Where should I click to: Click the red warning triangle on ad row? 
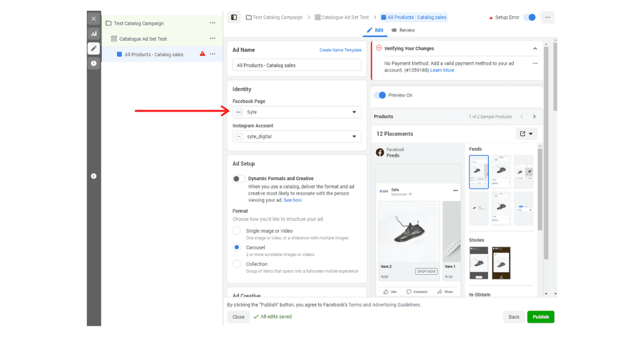pyautogui.click(x=202, y=54)
